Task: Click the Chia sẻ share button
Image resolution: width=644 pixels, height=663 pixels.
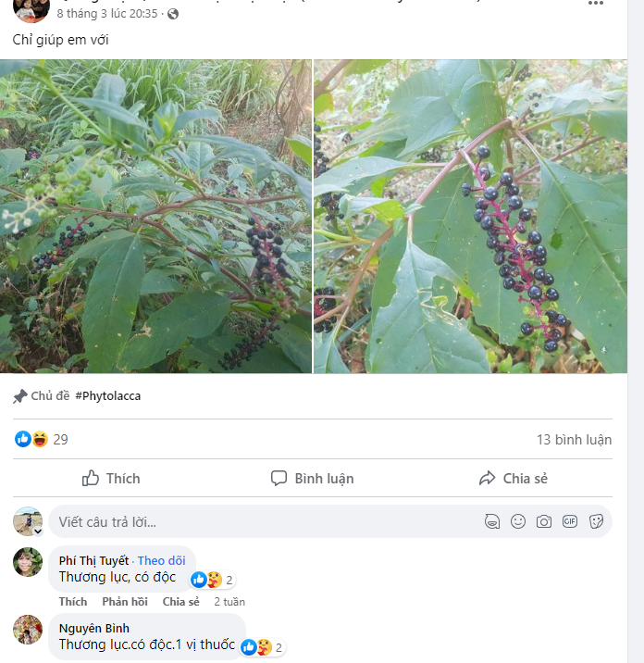Action: coord(514,478)
